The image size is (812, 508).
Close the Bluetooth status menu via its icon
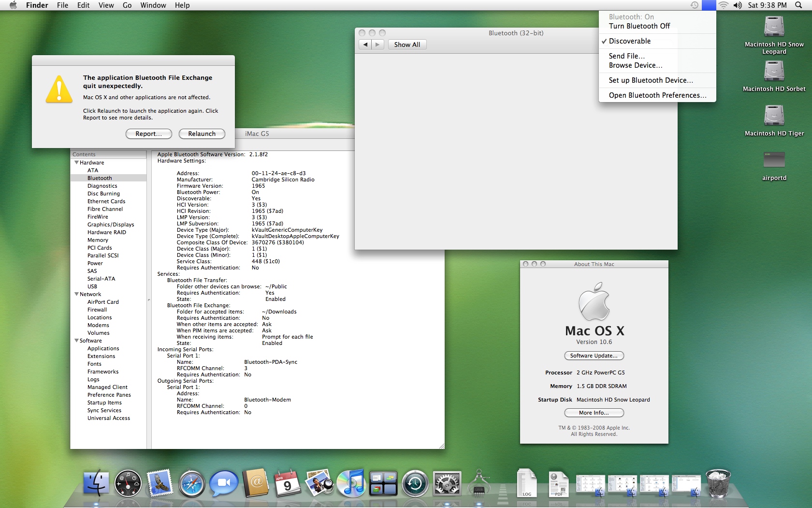click(x=709, y=5)
